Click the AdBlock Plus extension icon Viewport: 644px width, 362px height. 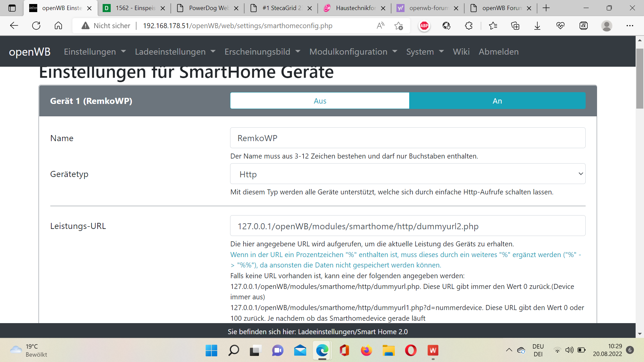pos(424,26)
